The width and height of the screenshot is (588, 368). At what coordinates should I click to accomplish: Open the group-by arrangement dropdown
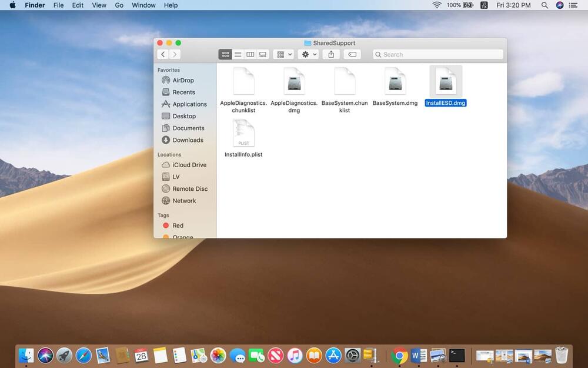tap(285, 54)
